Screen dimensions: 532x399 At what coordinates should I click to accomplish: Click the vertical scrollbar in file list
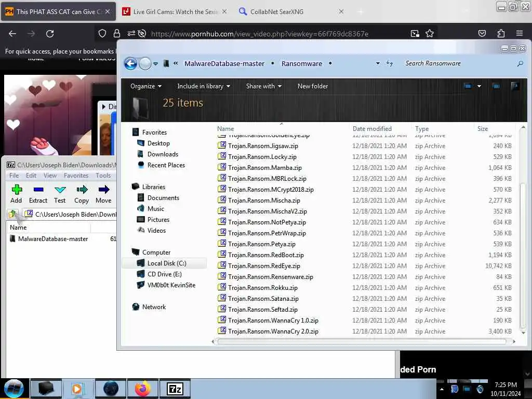523,255
